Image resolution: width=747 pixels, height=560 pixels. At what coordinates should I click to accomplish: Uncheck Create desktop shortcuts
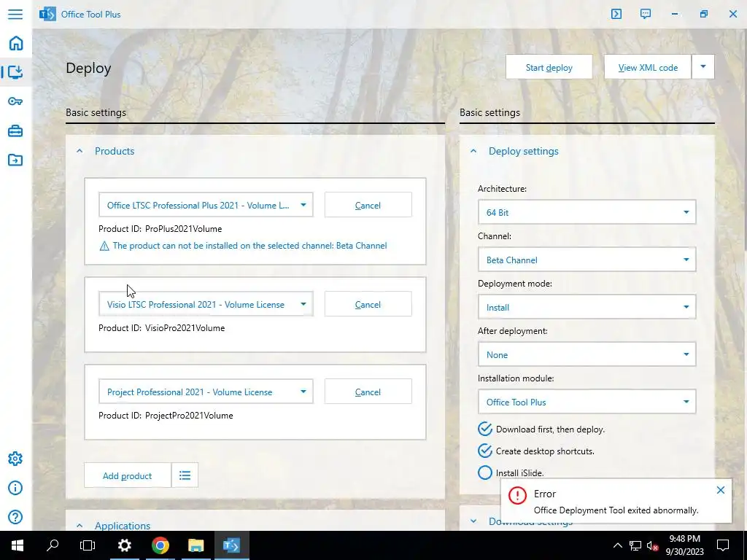pyautogui.click(x=485, y=451)
